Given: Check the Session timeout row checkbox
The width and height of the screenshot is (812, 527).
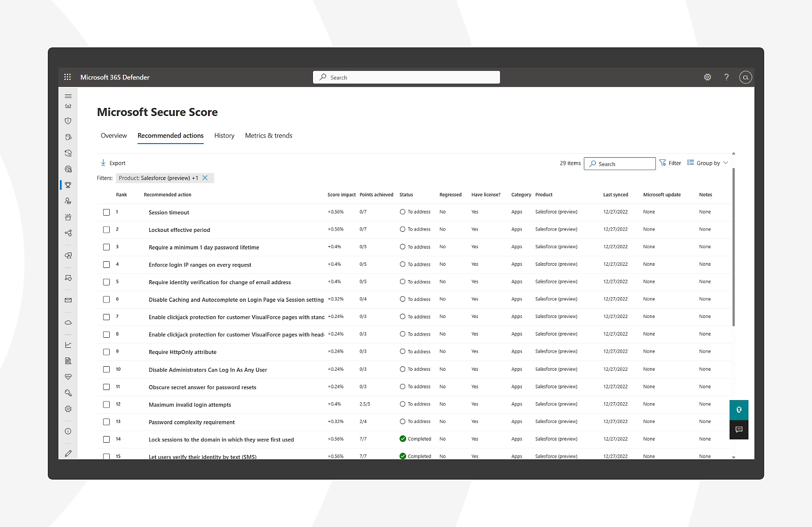Looking at the screenshot, I should click(x=106, y=212).
